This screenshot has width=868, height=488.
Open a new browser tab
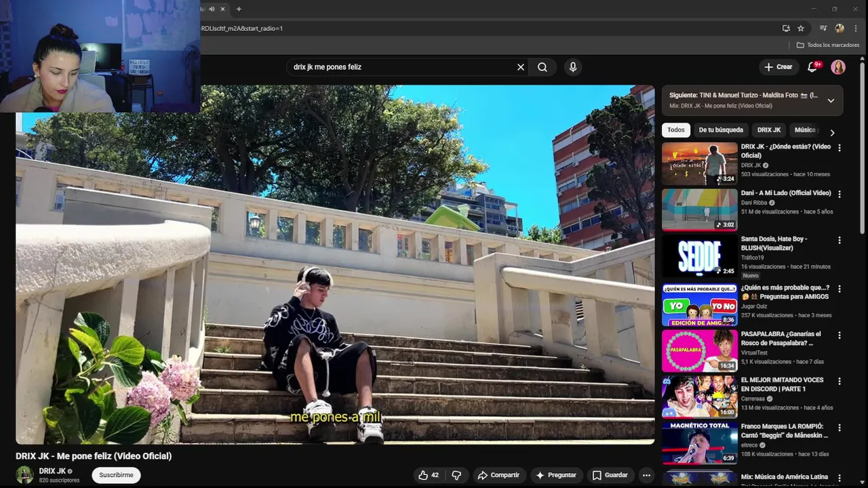pos(239,9)
